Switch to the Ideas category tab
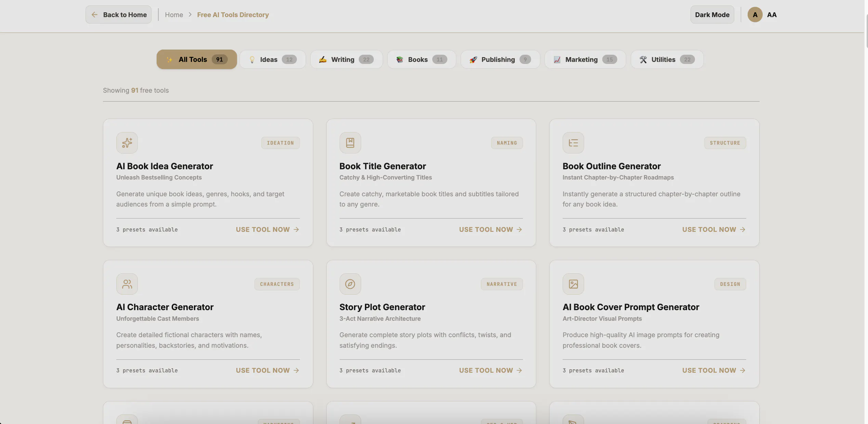Screen dimensions: 868x424 pyautogui.click(x=273, y=59)
